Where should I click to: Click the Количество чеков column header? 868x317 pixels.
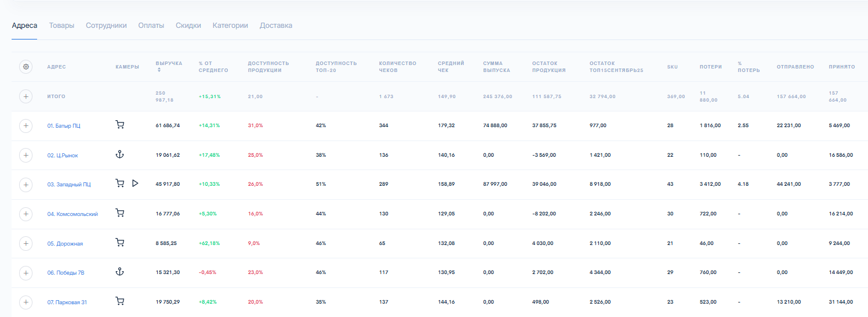pos(397,67)
